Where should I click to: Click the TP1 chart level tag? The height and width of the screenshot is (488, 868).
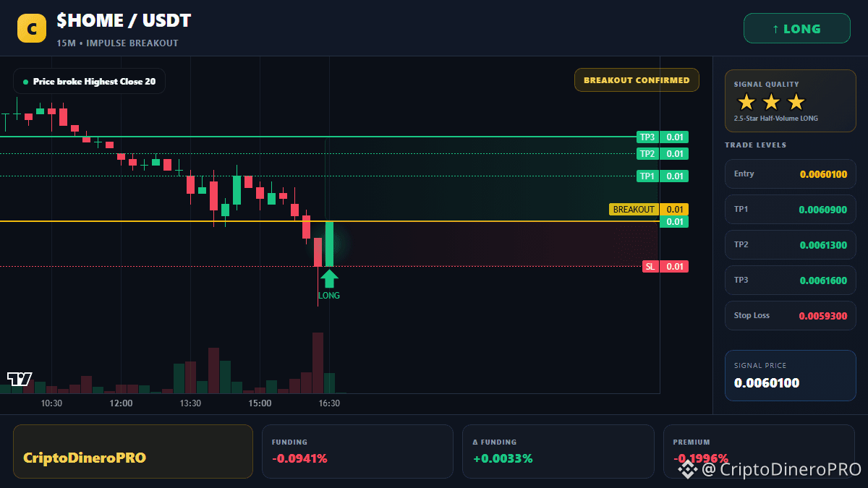click(x=662, y=176)
